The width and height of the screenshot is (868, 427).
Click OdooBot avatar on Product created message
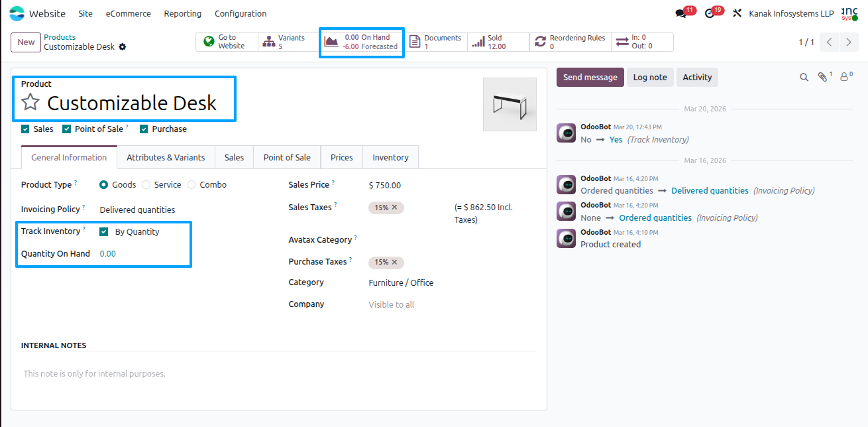[x=566, y=238]
